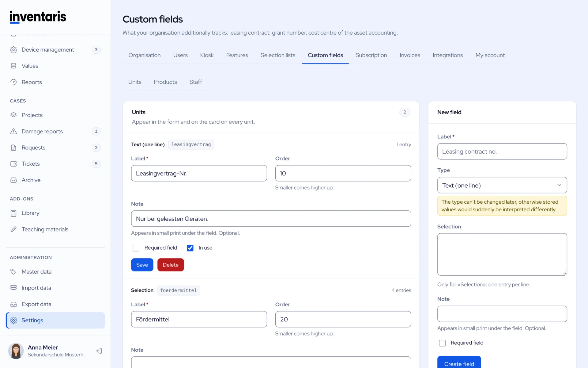Click the leasingvertrag key tag
The image size is (588, 368).
pyautogui.click(x=191, y=144)
